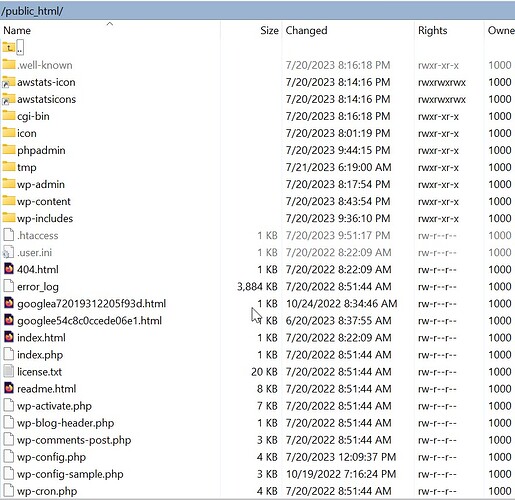The image size is (515, 500).
Task: Click the phpadmin folder icon
Action: (9, 149)
